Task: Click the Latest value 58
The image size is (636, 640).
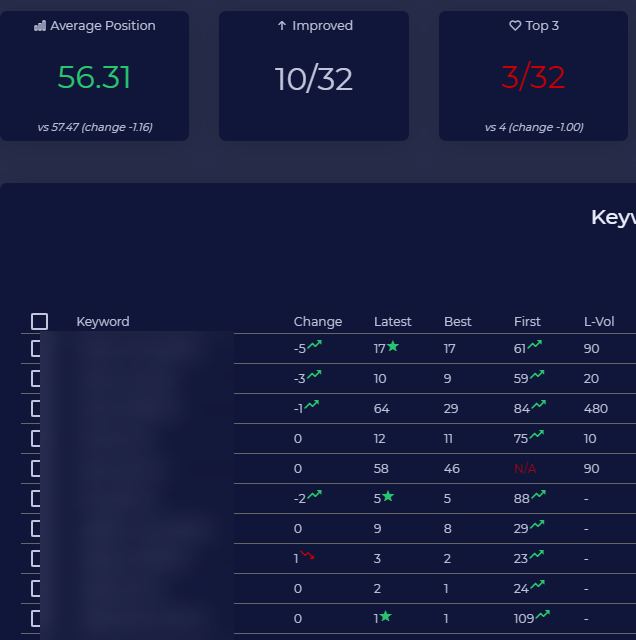Action: pyautogui.click(x=381, y=469)
